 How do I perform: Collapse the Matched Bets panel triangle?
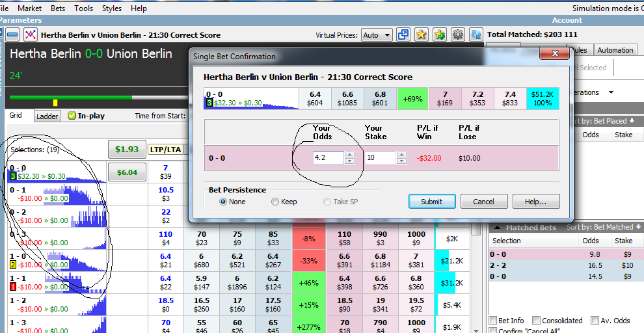point(497,228)
